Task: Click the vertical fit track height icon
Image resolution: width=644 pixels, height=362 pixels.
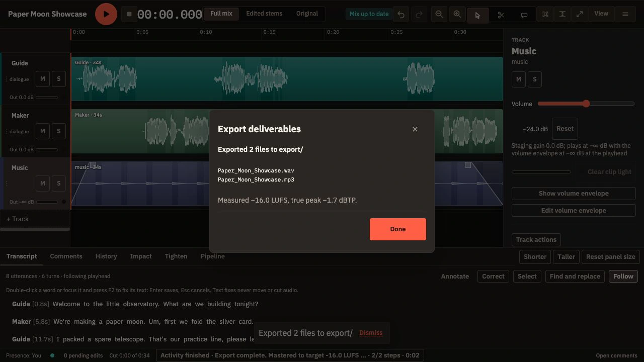Action: 562,15
